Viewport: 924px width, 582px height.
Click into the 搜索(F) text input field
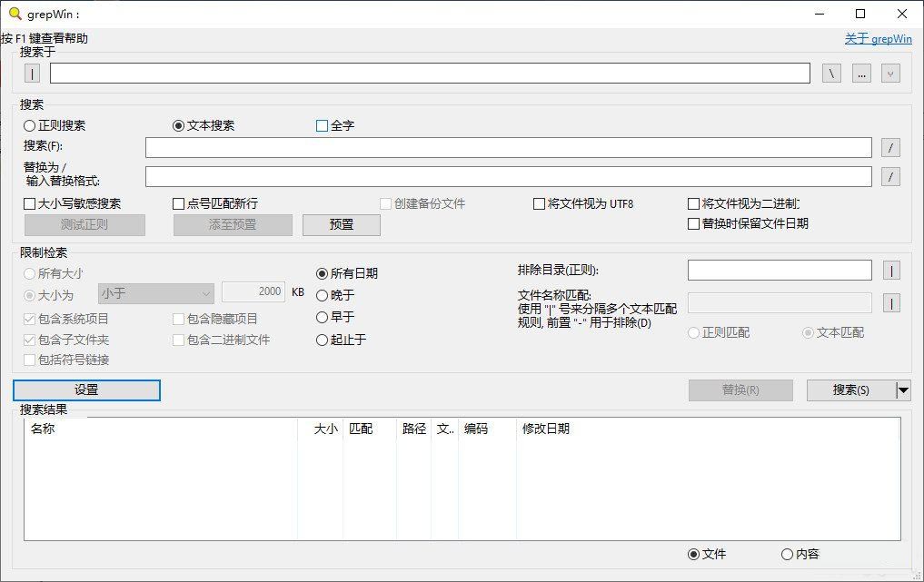click(508, 148)
